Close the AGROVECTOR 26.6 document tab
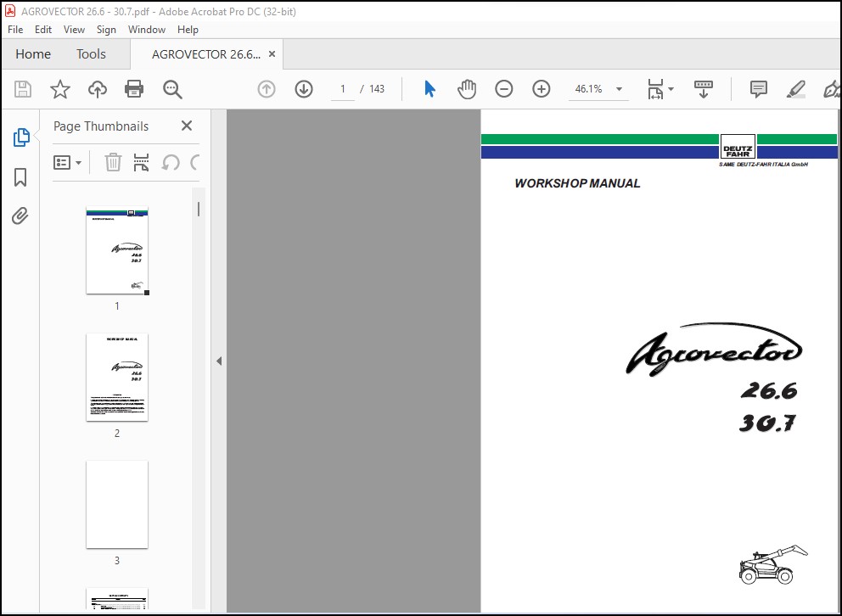The height and width of the screenshot is (616, 842). [x=272, y=54]
